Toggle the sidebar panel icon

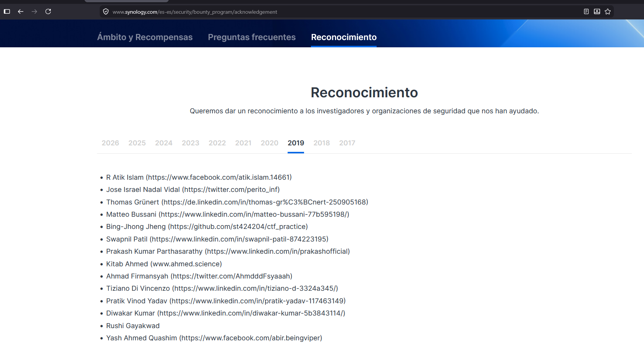tap(7, 11)
